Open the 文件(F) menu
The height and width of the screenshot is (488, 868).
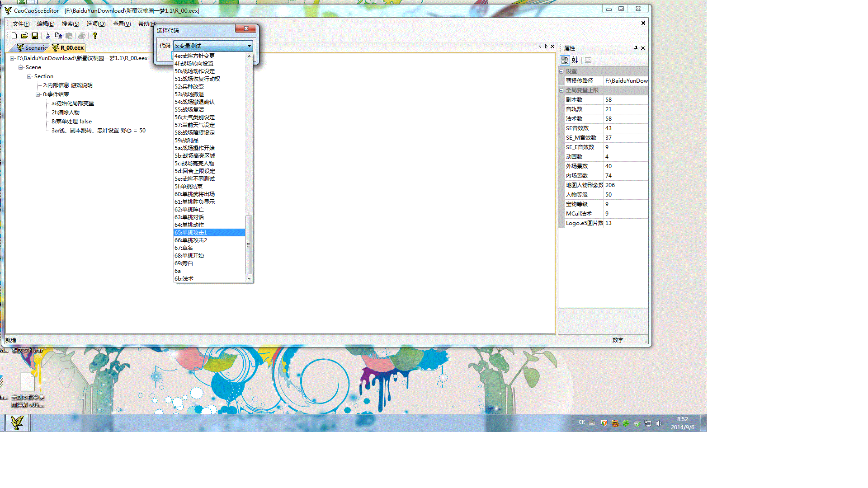coord(21,24)
